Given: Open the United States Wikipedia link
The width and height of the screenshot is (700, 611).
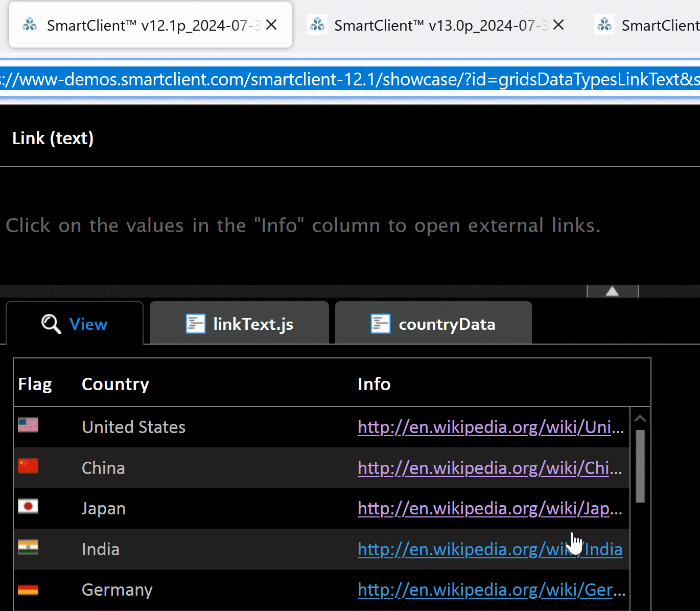Looking at the screenshot, I should coord(491,427).
